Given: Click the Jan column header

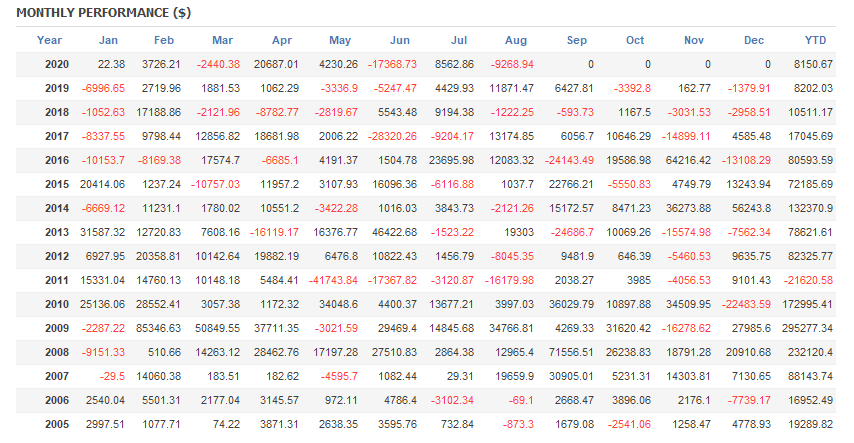Looking at the screenshot, I should point(109,40).
